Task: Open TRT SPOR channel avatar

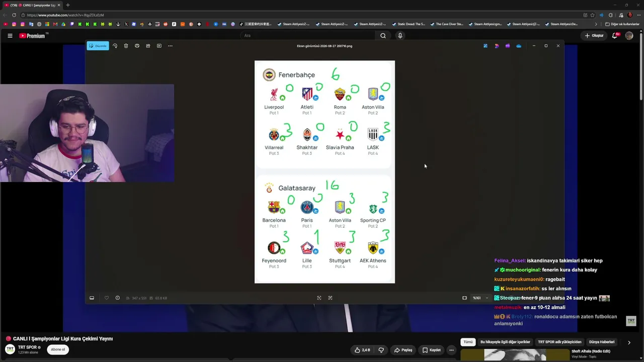Action: coord(10,349)
